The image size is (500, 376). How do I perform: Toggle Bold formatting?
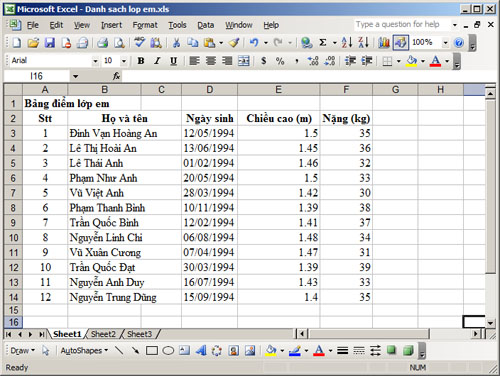click(x=141, y=61)
